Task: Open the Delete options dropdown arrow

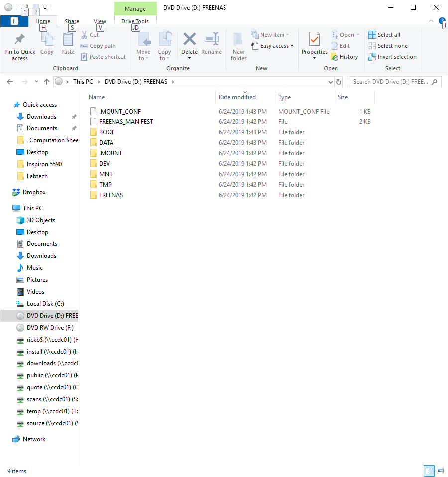Action: 190,58
